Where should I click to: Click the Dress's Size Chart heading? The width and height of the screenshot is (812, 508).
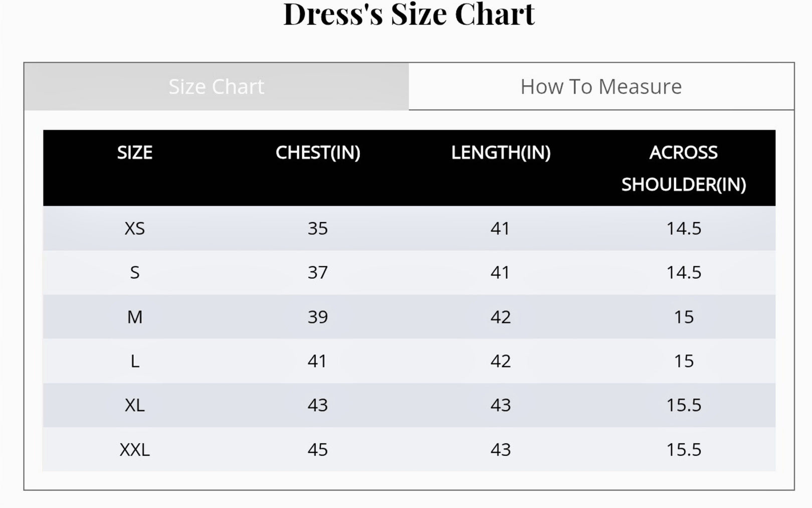(x=409, y=14)
